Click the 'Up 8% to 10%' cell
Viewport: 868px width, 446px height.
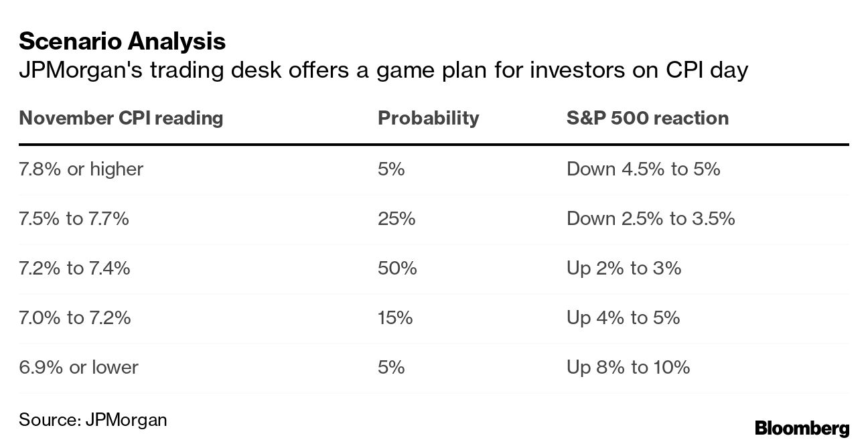pyautogui.click(x=628, y=367)
